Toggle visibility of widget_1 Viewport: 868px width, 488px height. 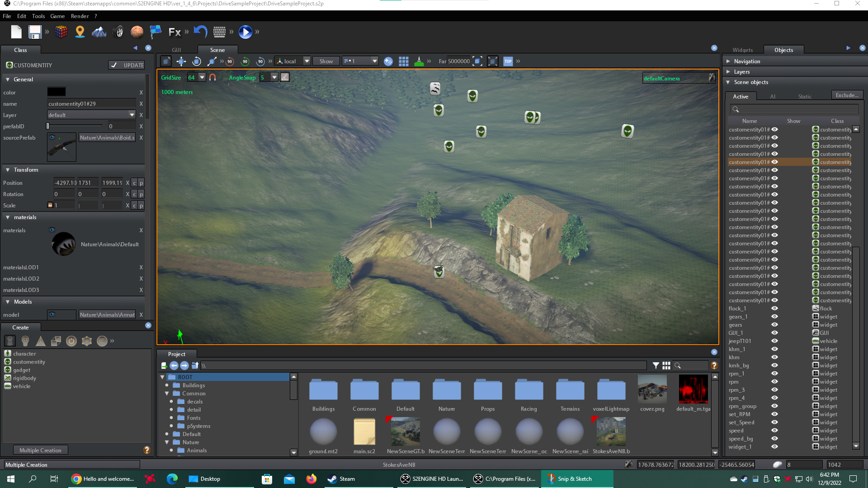click(774, 447)
